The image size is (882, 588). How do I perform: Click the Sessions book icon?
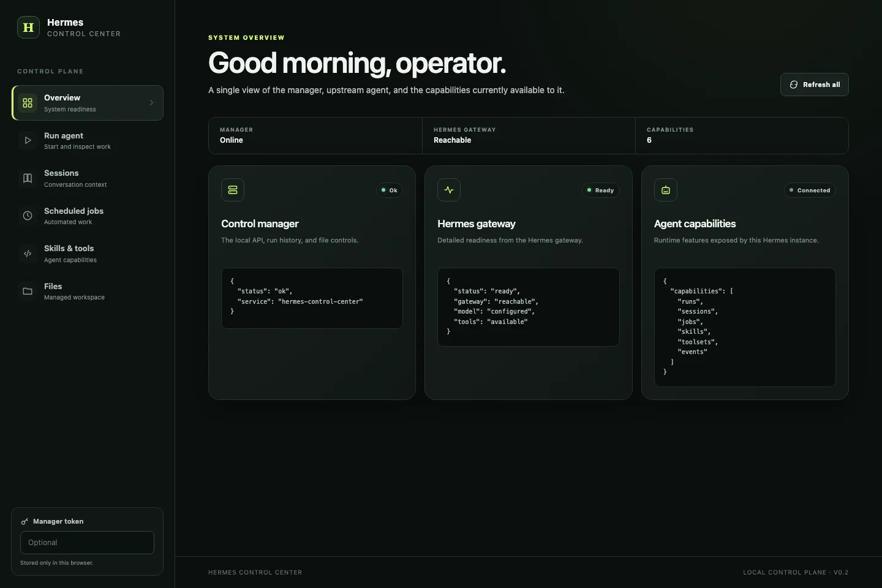coord(28,178)
